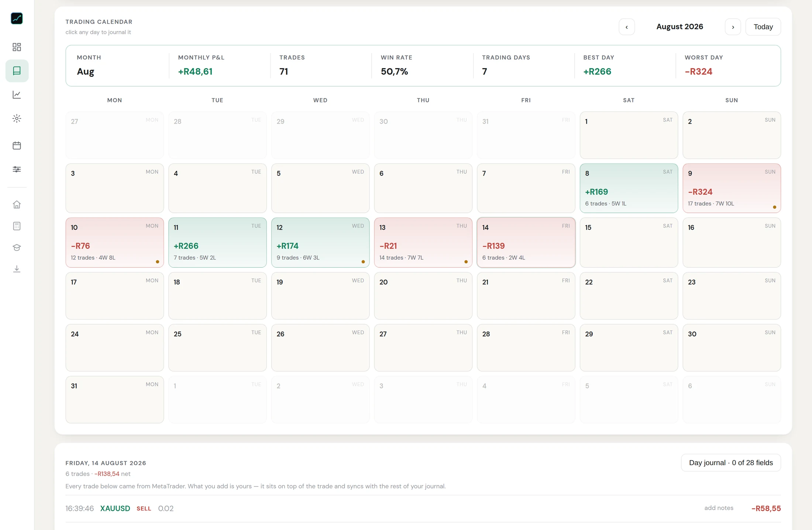Click the note dot on day 9
The image size is (812, 530).
click(774, 207)
